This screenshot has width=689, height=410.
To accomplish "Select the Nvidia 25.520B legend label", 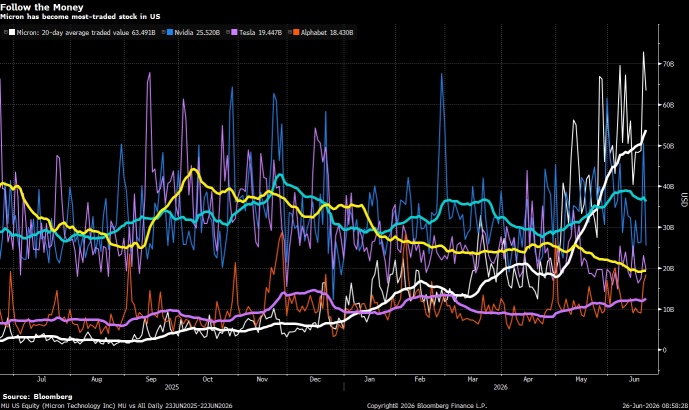I will click(197, 33).
